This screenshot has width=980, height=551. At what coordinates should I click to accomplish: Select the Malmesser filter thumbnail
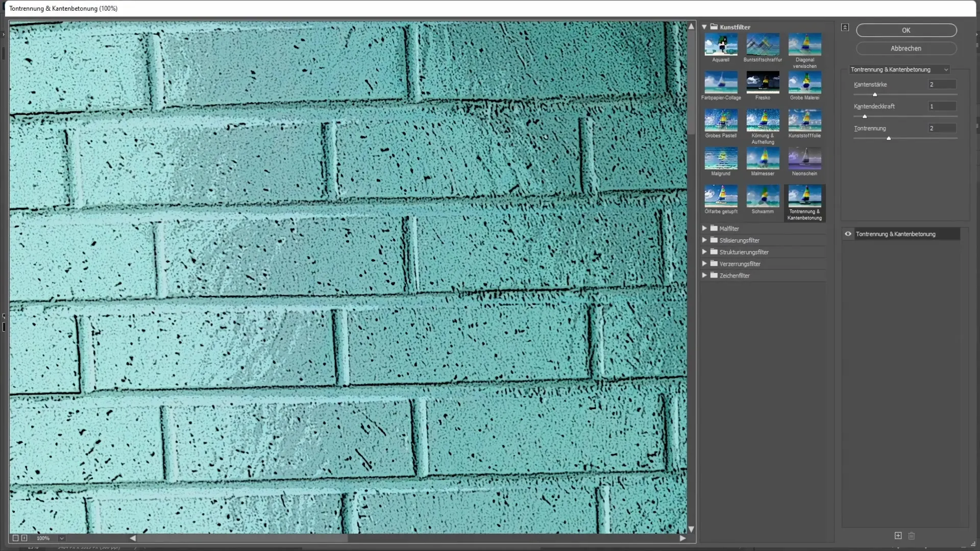click(x=763, y=159)
